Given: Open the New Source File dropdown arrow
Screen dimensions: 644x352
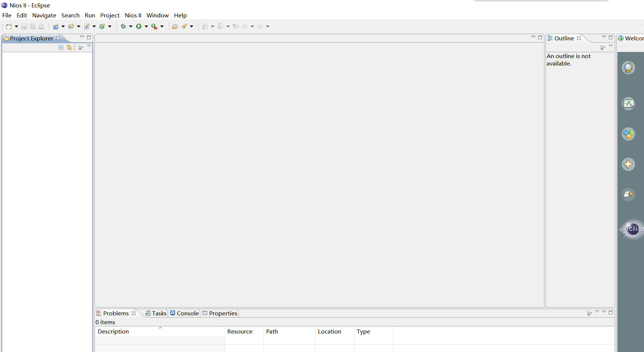Looking at the screenshot, I should pyautogui.click(x=94, y=26).
